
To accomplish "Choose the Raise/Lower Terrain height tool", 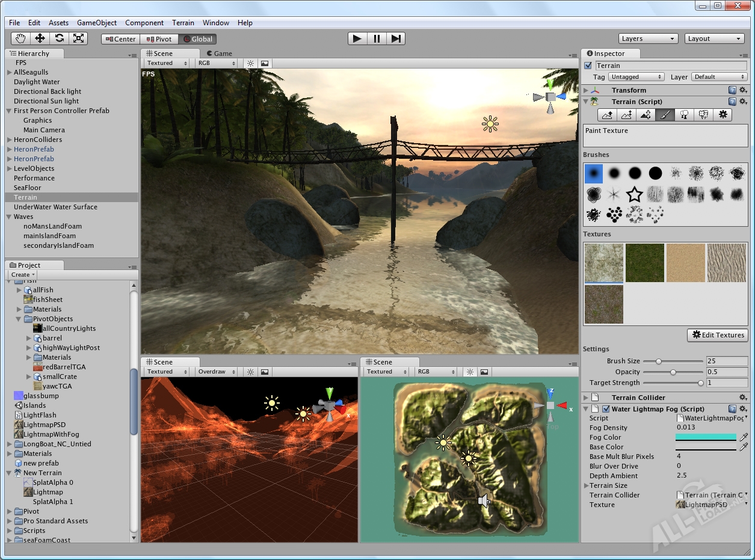I will coord(607,115).
